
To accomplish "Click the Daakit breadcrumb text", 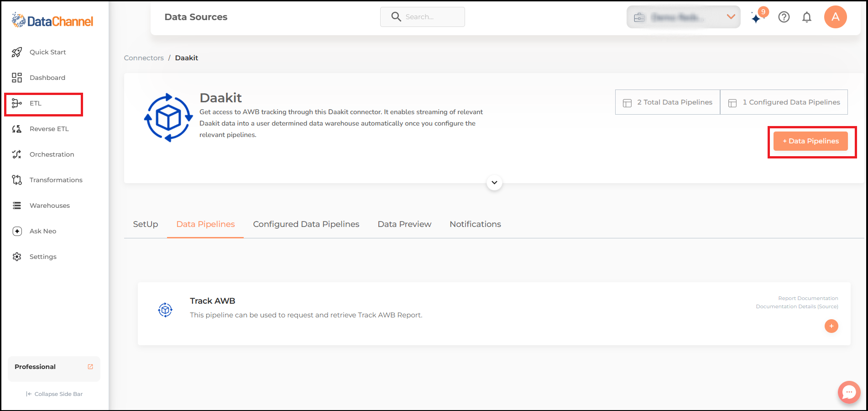I will point(187,58).
